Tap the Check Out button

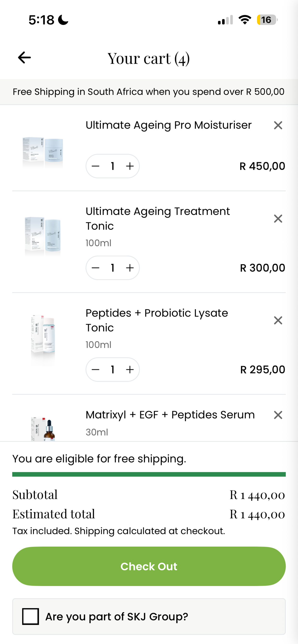pyautogui.click(x=149, y=566)
